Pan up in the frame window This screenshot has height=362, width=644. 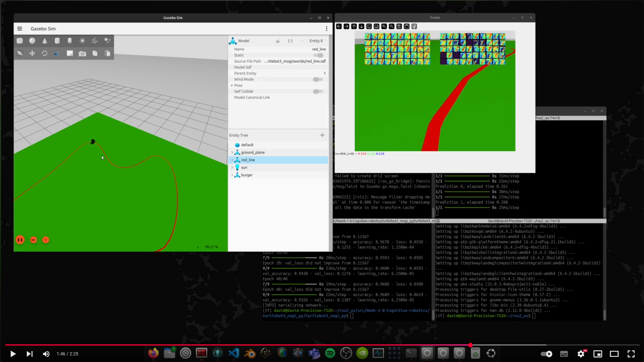(354, 26)
